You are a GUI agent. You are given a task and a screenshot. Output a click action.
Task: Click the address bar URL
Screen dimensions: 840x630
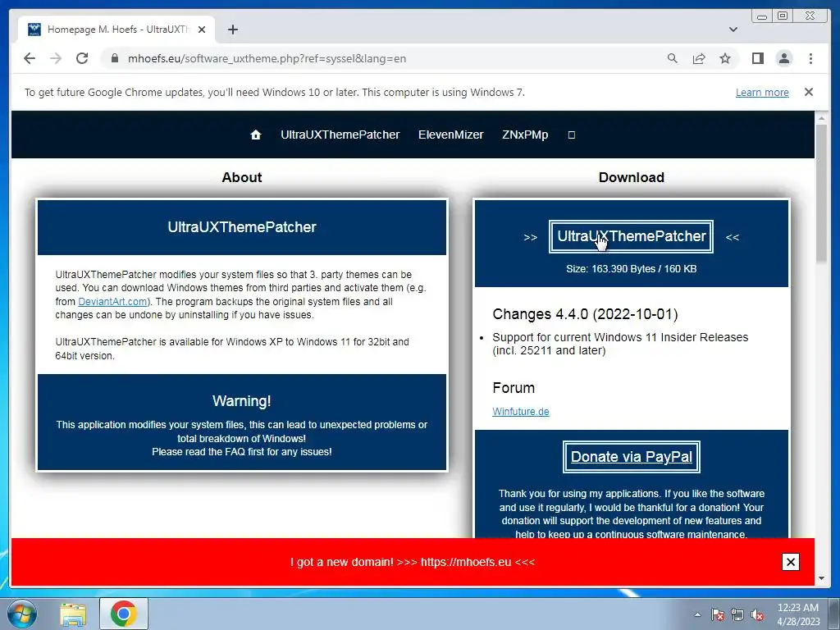click(x=267, y=58)
